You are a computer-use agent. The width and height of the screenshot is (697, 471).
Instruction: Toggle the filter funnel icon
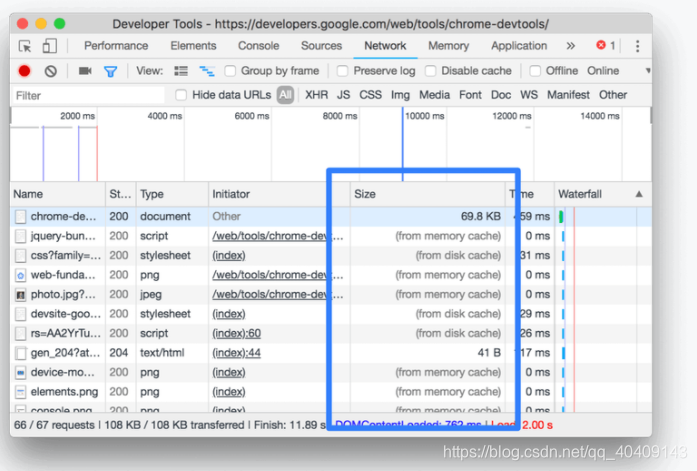click(111, 71)
